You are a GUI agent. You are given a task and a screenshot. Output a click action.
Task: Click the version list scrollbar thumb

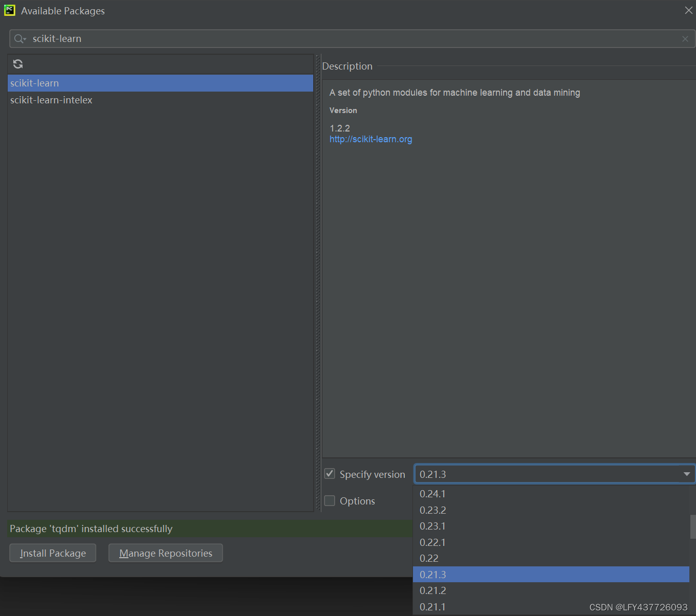click(693, 526)
